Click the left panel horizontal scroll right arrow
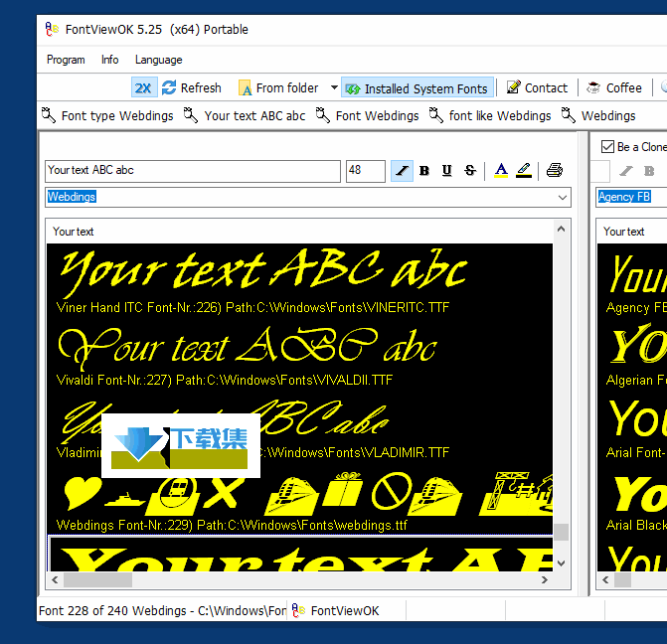 pyautogui.click(x=545, y=579)
